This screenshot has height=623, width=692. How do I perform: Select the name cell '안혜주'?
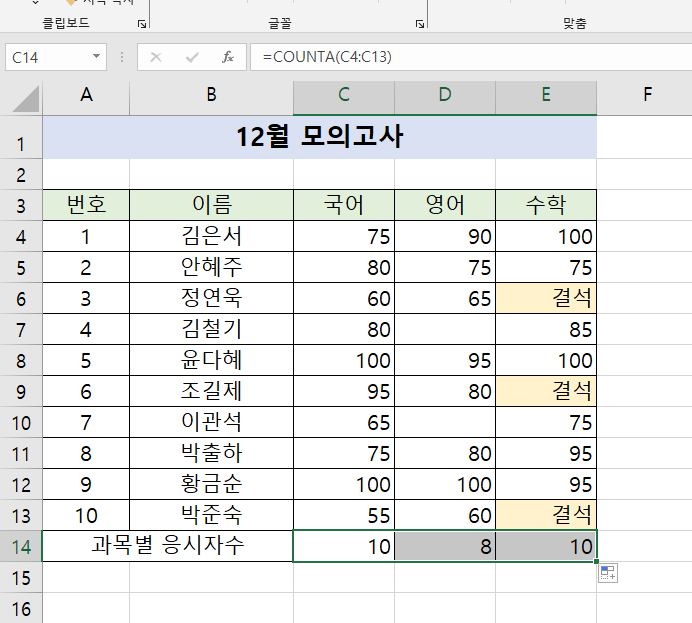click(x=211, y=267)
